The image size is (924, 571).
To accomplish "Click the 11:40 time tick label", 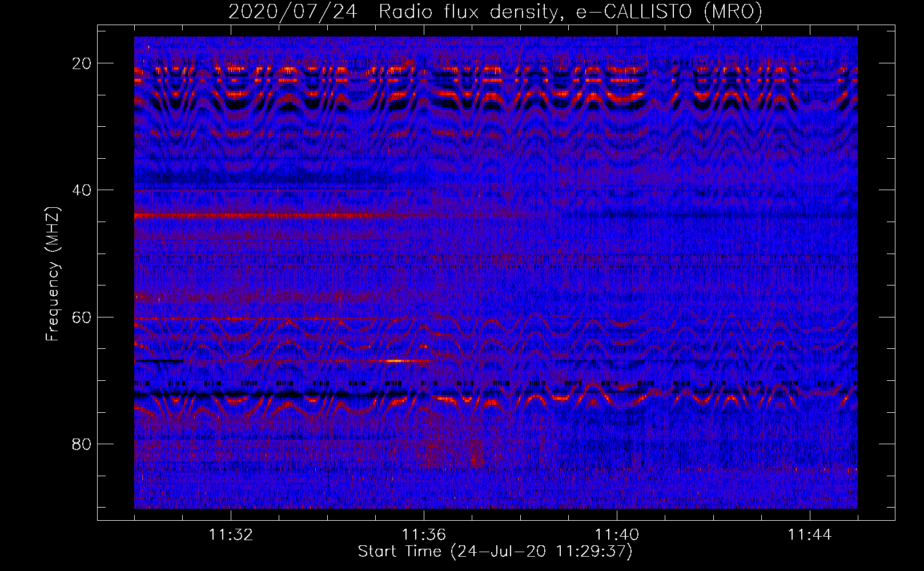I will [x=617, y=535].
